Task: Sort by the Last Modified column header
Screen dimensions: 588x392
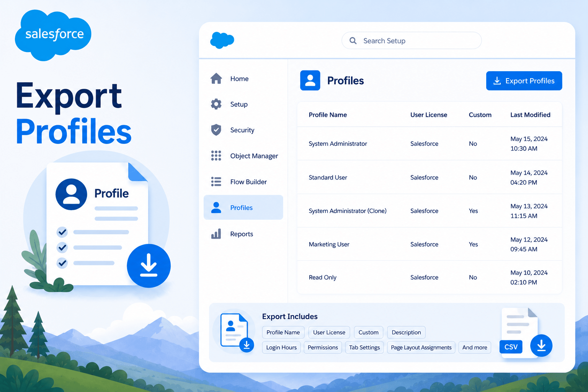Action: (x=530, y=115)
